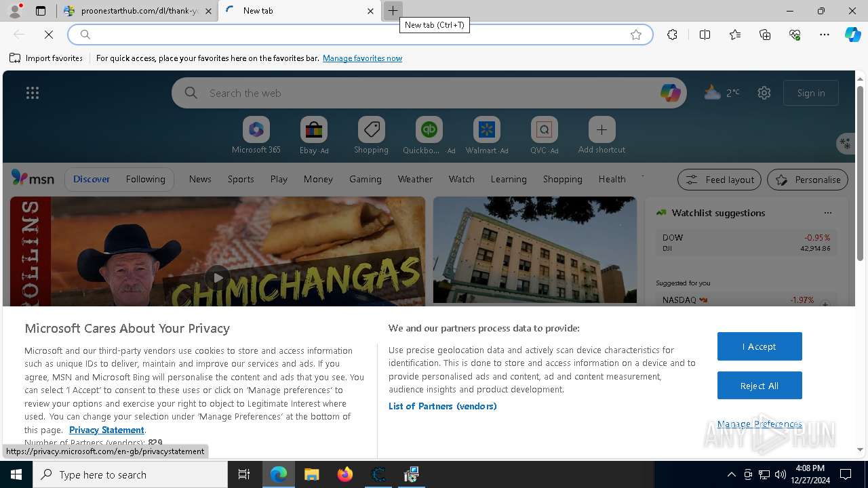This screenshot has height=488, width=868.
Task: Open List of Partners (vendors) link
Action: click(x=443, y=406)
